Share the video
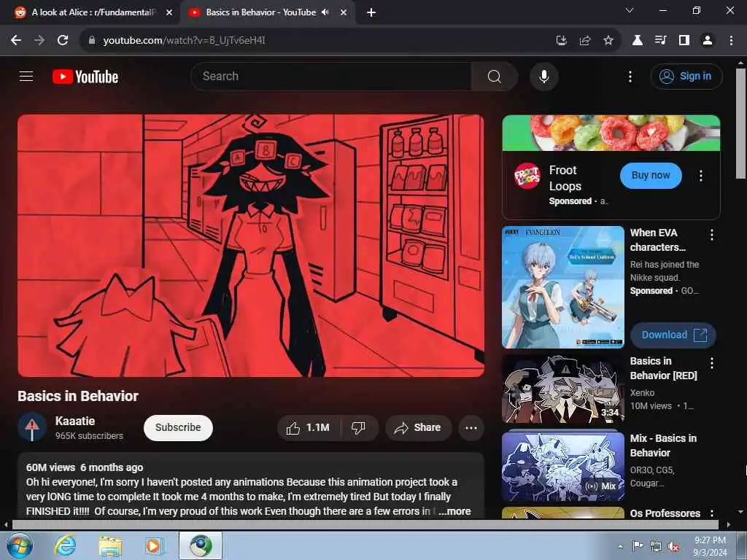Screen dimensions: 747x560 (418, 427)
